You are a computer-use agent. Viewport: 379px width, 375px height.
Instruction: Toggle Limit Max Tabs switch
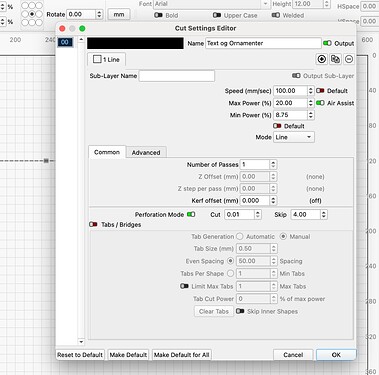tap(184, 286)
